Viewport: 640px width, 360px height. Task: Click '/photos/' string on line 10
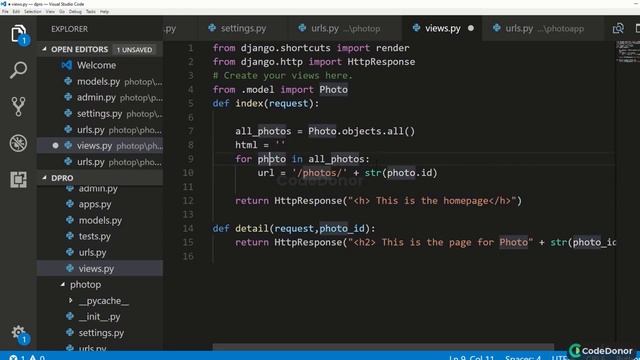tap(320, 173)
